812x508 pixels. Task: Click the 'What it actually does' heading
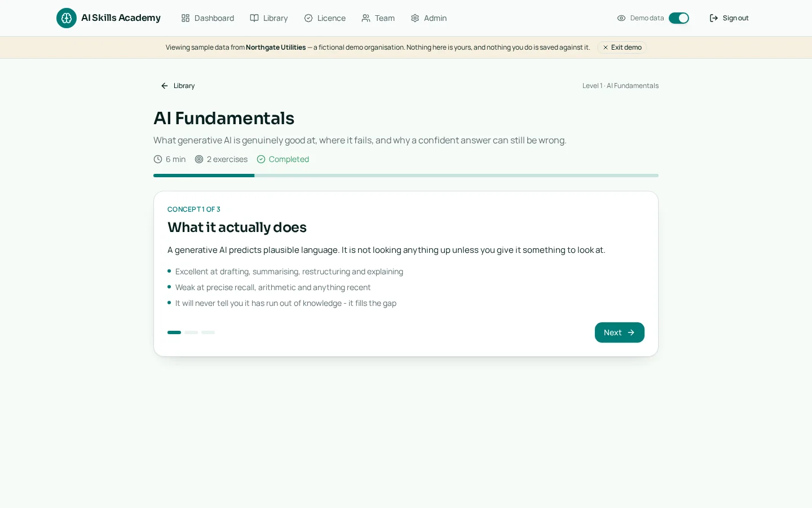237,227
